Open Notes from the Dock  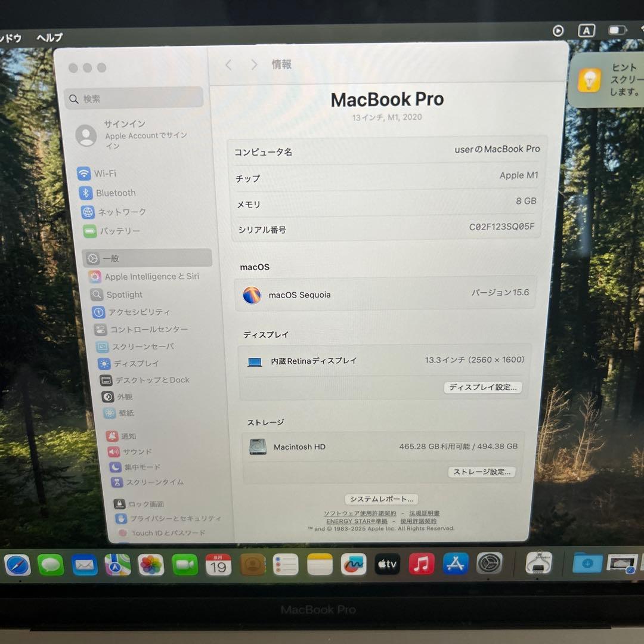point(320,565)
